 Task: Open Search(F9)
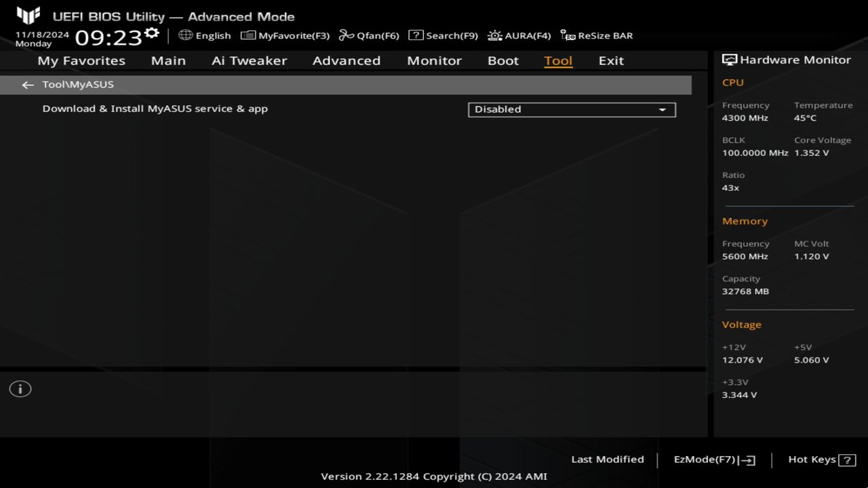tap(443, 35)
